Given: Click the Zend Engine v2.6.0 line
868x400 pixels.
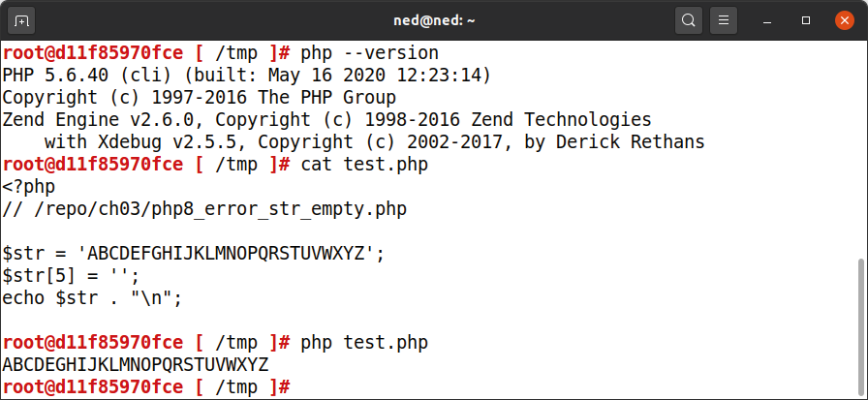Looking at the screenshot, I should click(326, 119).
